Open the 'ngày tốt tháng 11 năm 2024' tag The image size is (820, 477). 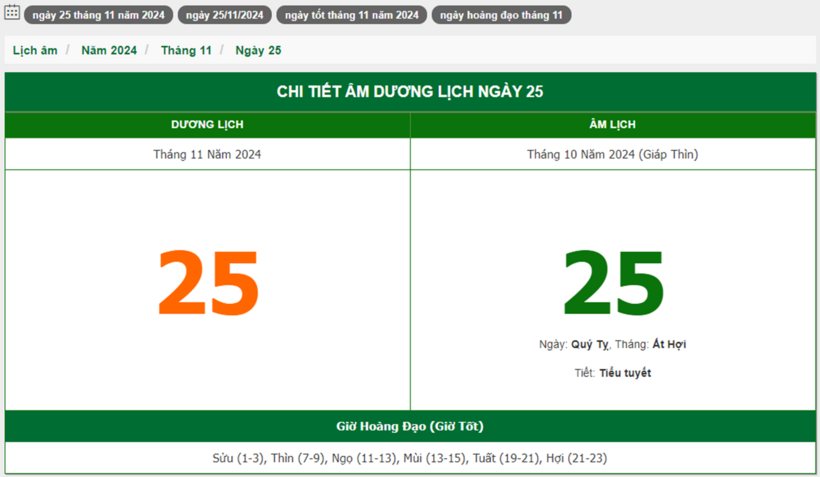(351, 15)
